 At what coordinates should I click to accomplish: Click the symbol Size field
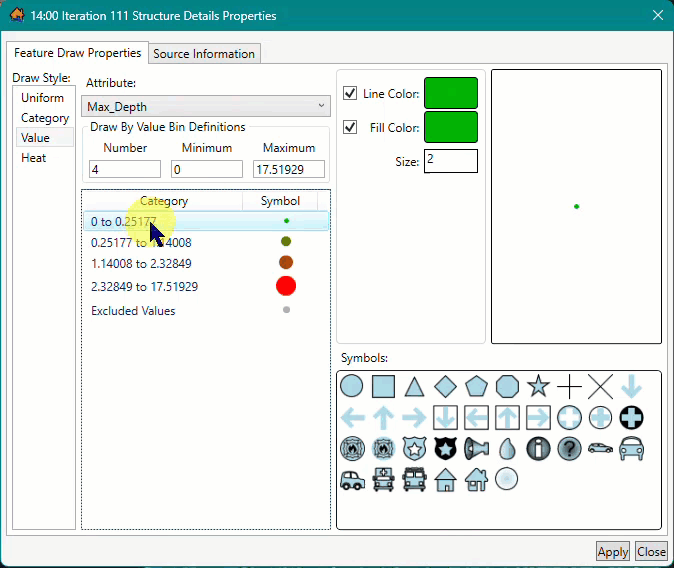[x=451, y=161]
